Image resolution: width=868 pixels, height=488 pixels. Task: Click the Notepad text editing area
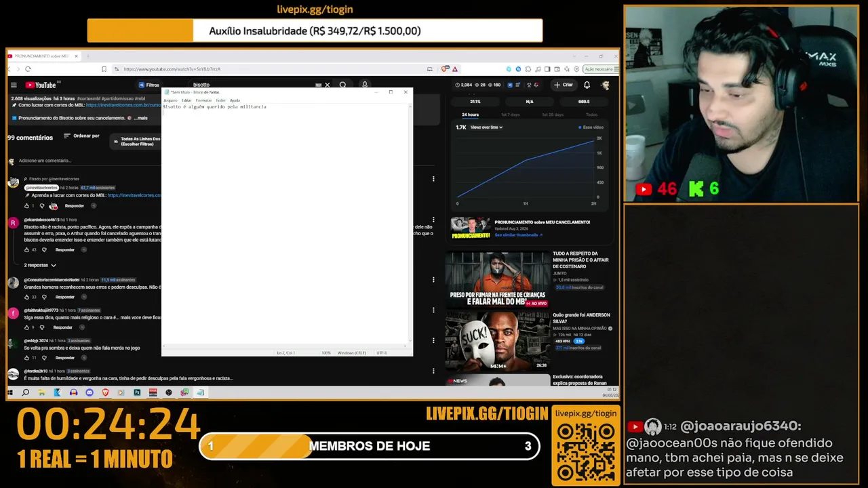[287, 226]
